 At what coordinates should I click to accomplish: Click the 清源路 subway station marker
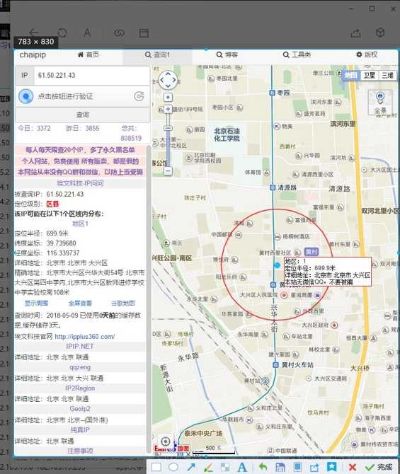tap(273, 188)
